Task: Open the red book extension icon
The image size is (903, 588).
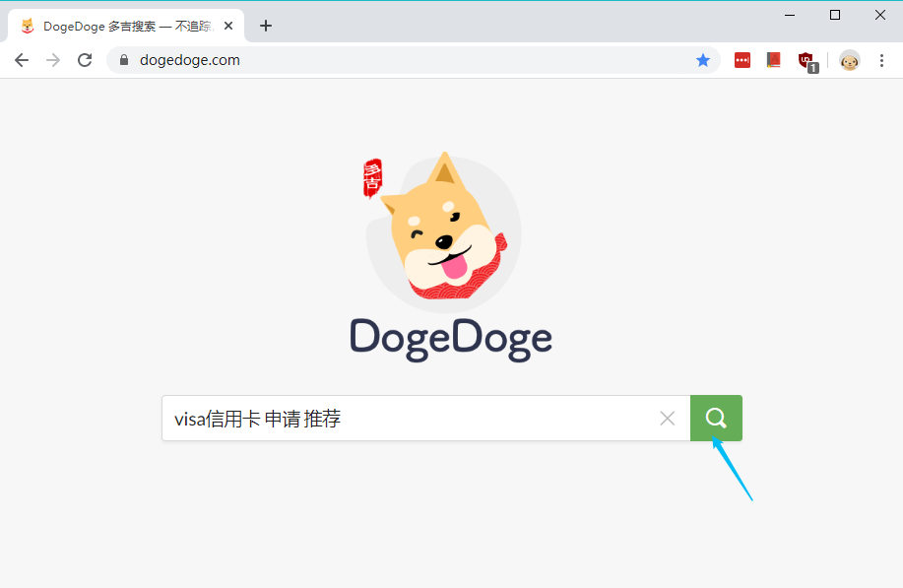Action: [x=773, y=60]
